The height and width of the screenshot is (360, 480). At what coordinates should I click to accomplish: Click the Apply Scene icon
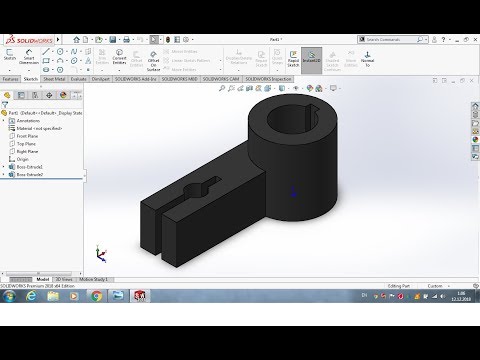[x=319, y=88]
